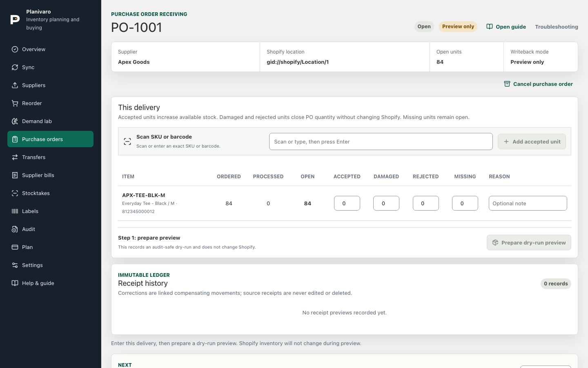Click the Preview only badge in header
Image resolution: width=588 pixels, height=368 pixels.
click(458, 27)
